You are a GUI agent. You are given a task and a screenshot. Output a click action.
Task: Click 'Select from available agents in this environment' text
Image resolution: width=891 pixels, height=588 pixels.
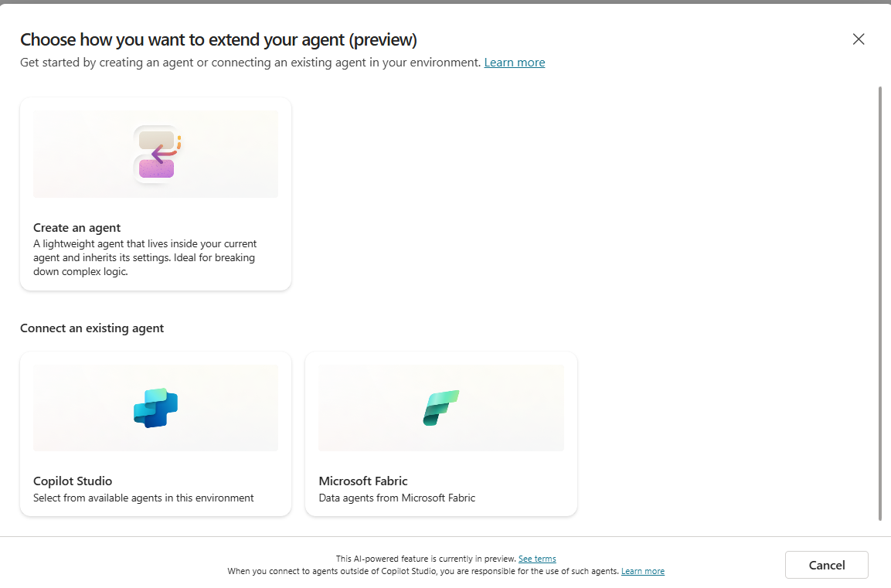point(143,498)
